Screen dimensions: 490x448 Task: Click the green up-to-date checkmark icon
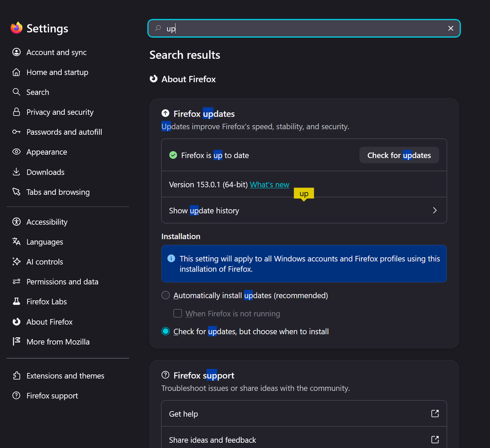tap(173, 155)
